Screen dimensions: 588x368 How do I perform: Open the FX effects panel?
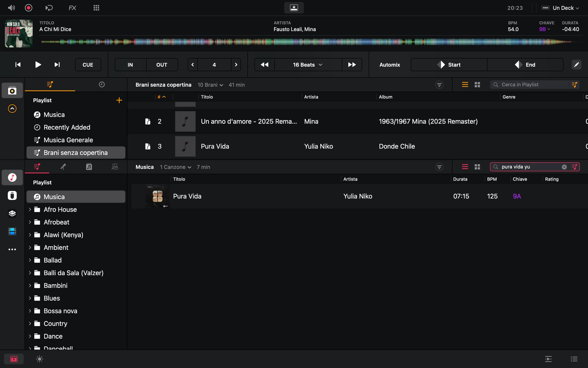coord(72,8)
